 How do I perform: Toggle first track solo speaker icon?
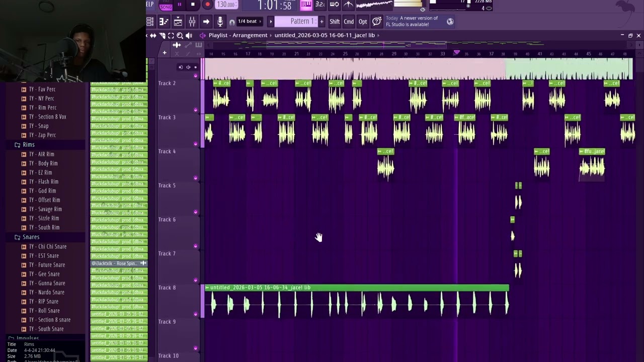click(188, 67)
